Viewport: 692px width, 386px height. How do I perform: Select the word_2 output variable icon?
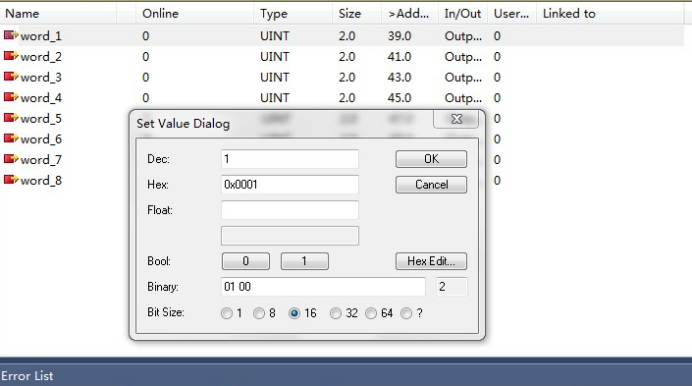[x=11, y=56]
